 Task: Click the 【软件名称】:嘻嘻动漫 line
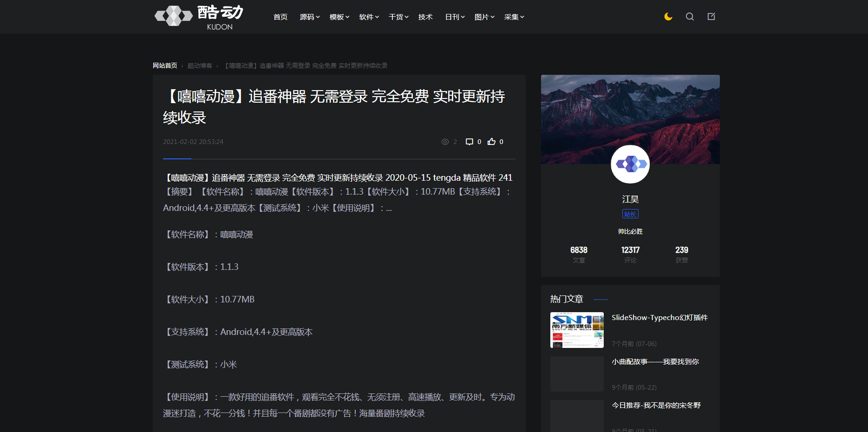[208, 235]
